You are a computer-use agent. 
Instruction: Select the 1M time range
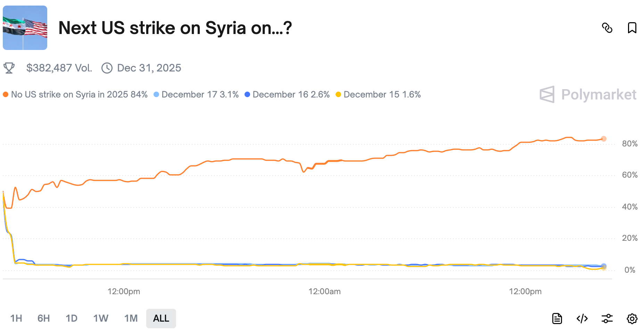point(131,318)
